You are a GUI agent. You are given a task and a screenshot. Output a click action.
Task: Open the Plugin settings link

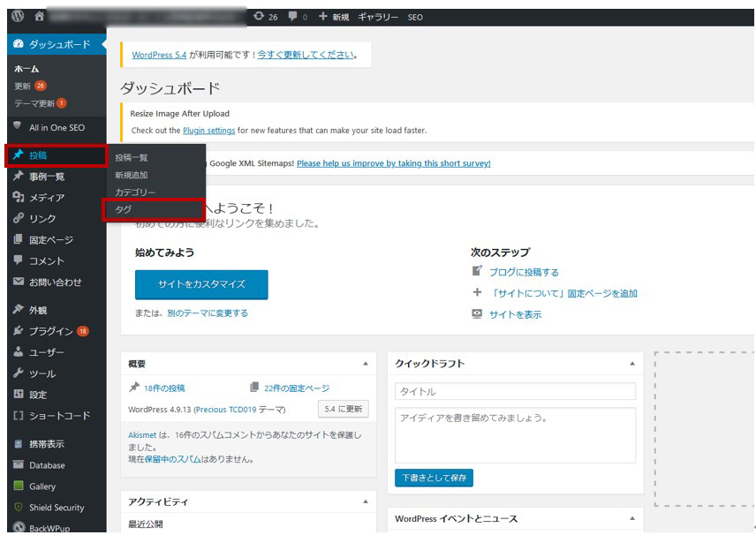pyautogui.click(x=208, y=131)
